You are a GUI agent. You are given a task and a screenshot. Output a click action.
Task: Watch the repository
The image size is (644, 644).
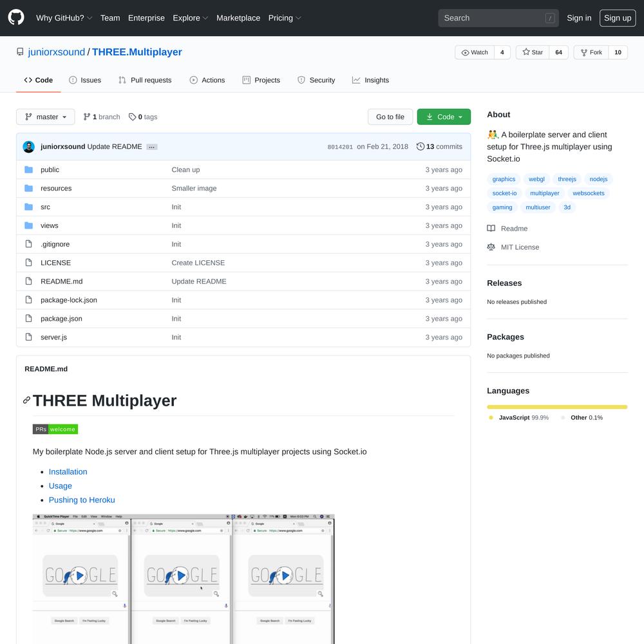click(x=475, y=52)
